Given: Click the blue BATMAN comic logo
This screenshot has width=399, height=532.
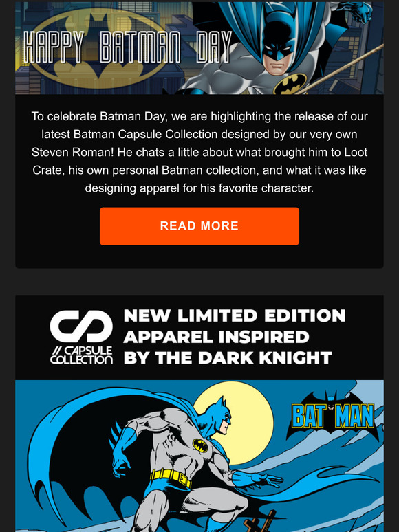Looking at the screenshot, I should (332, 416).
